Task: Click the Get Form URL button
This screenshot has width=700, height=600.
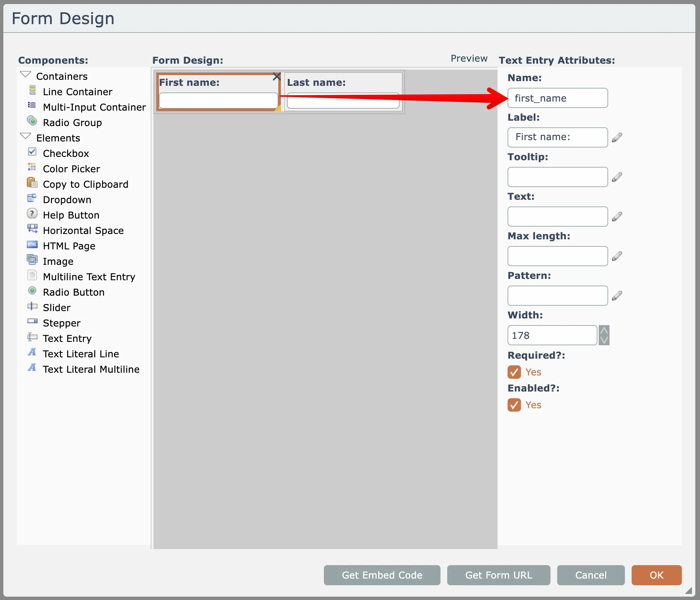Action: click(498, 575)
